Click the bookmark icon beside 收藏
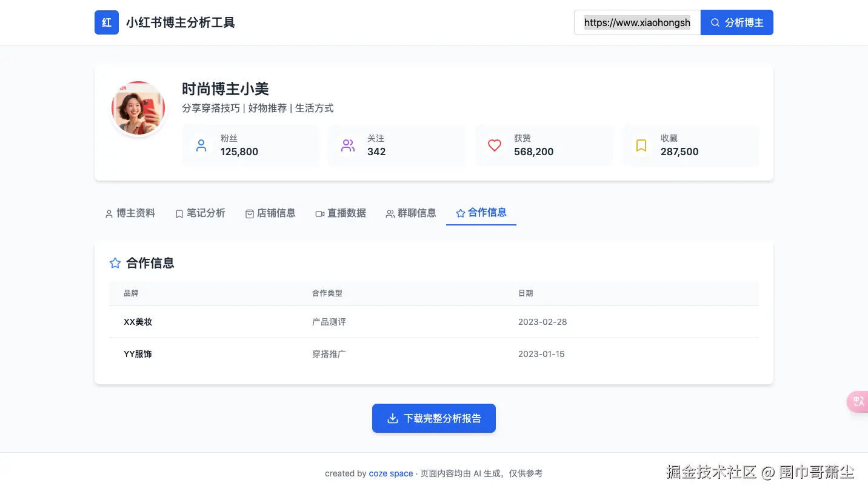This screenshot has width=868, height=494. tap(641, 145)
